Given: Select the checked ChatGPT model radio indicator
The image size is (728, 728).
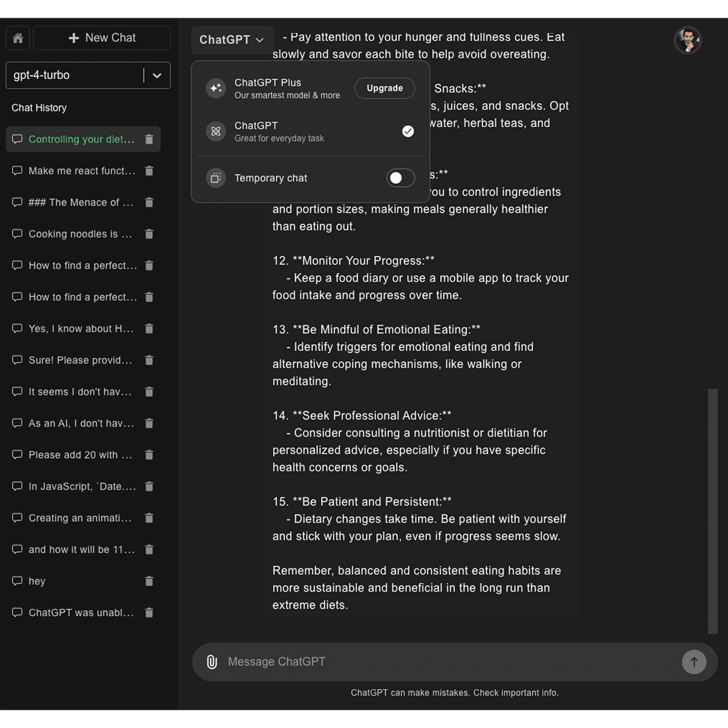Looking at the screenshot, I should (408, 131).
